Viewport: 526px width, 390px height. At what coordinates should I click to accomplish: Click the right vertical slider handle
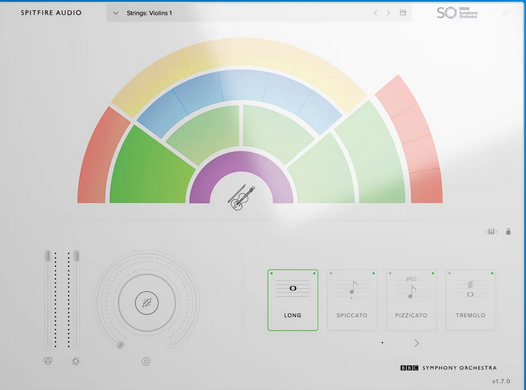coord(76,256)
